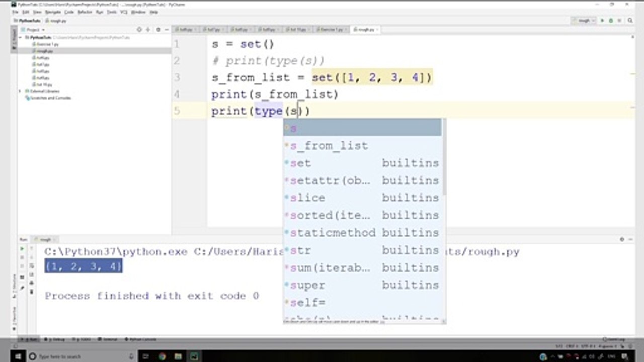Screen dimensions: 644x362
Task: Choose 'str' completion suggestion
Action: point(362,250)
